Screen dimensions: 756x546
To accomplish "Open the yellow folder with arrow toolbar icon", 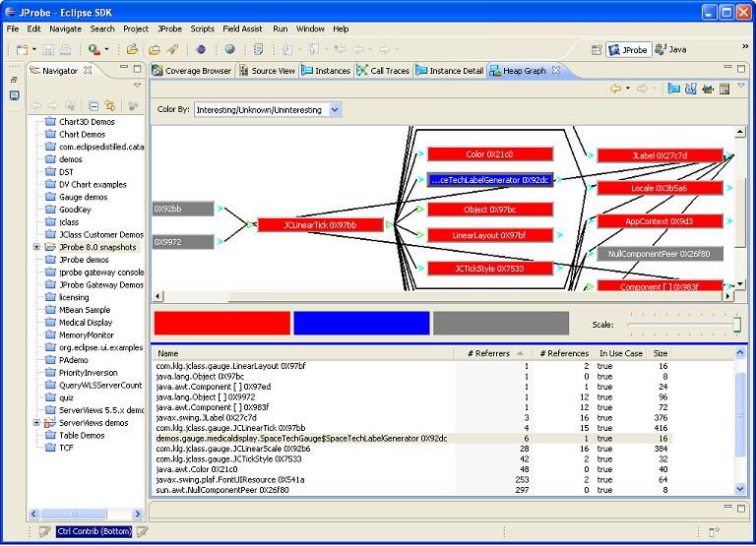I will pyautogui.click(x=132, y=49).
